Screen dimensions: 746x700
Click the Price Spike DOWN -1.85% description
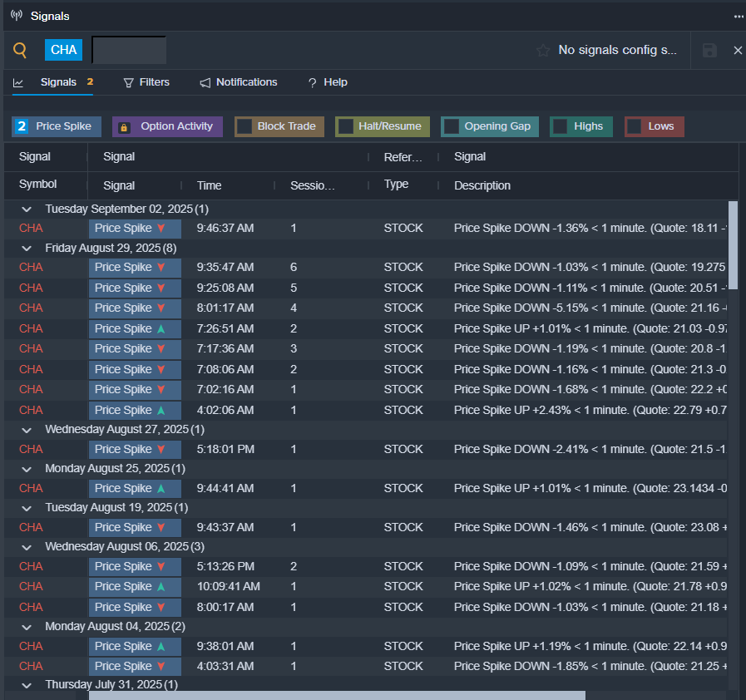[590, 666]
